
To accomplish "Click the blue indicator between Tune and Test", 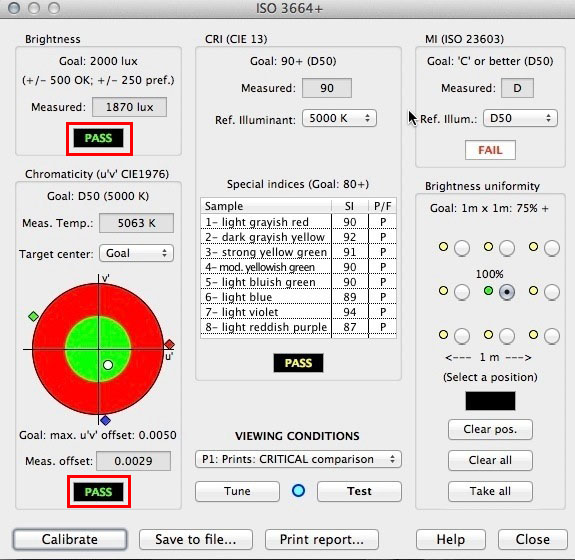I will tap(299, 490).
